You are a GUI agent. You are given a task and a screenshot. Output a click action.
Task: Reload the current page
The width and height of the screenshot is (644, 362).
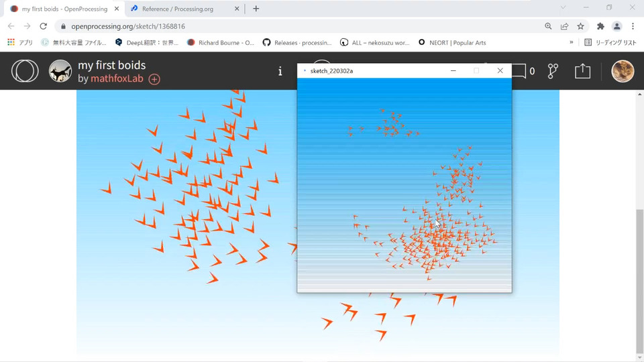point(43,26)
